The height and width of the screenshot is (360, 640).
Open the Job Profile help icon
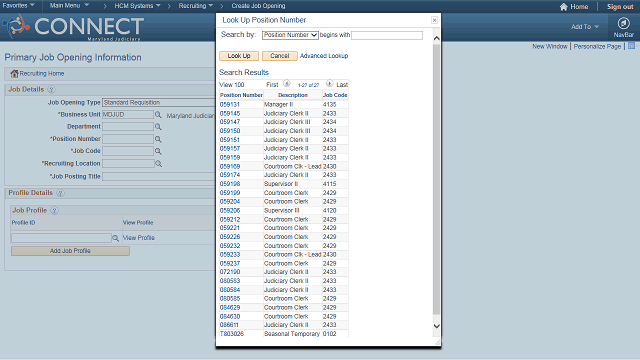pyautogui.click(x=54, y=211)
